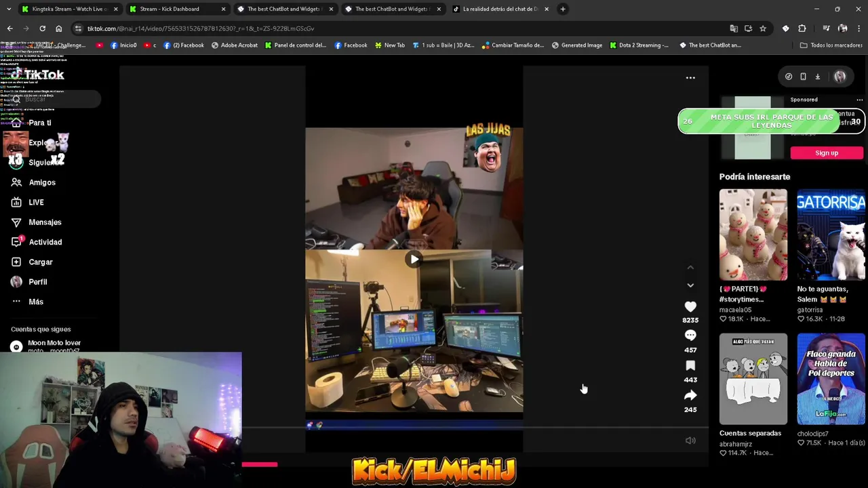
Task: Go to next video with down chevron
Action: 690,285
